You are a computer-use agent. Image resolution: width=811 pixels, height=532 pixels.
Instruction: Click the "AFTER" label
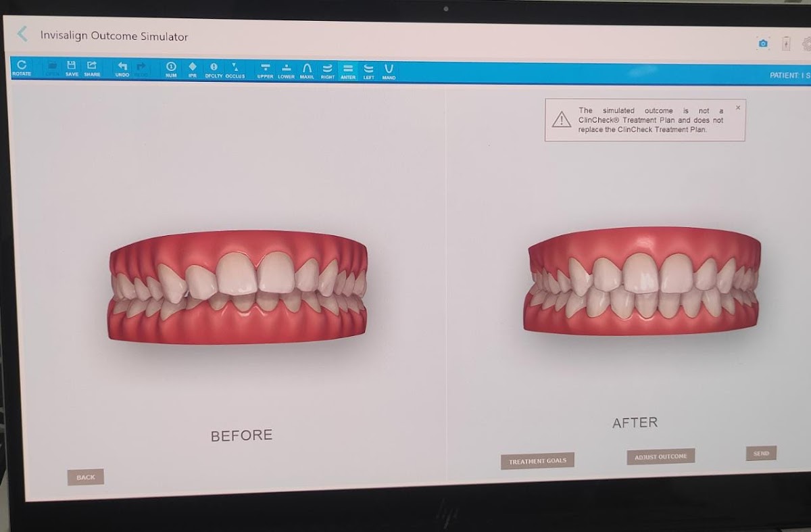[x=635, y=422]
